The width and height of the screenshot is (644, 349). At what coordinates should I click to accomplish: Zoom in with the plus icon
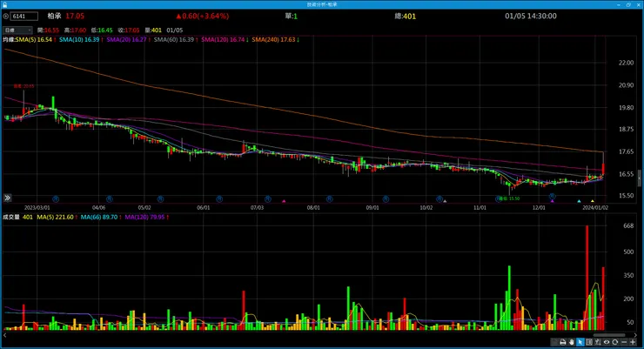[633, 342]
